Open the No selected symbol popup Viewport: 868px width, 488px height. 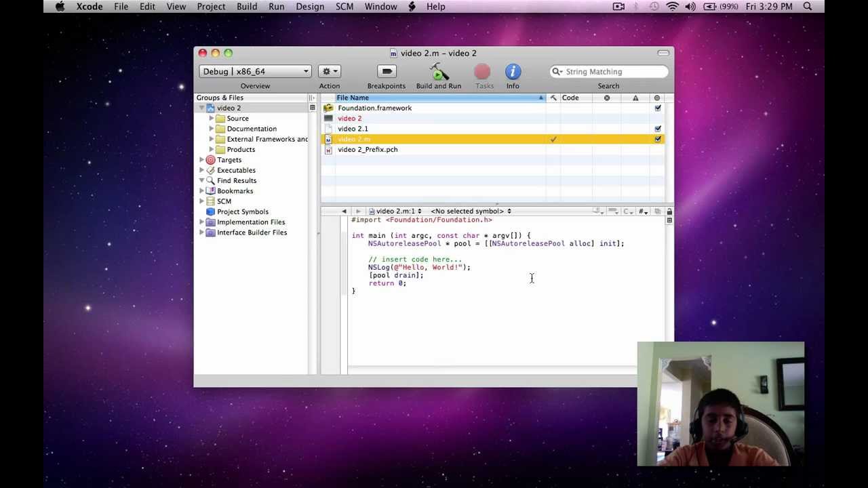(x=471, y=211)
